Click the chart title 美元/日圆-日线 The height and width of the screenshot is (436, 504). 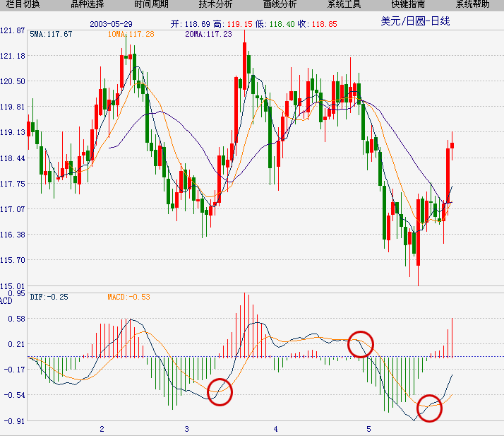coord(415,21)
